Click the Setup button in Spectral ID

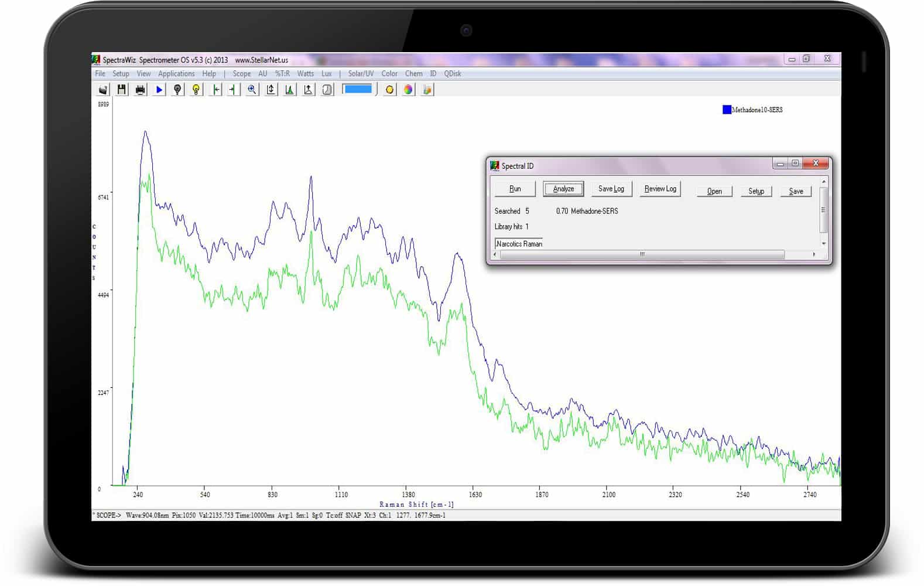click(x=756, y=191)
